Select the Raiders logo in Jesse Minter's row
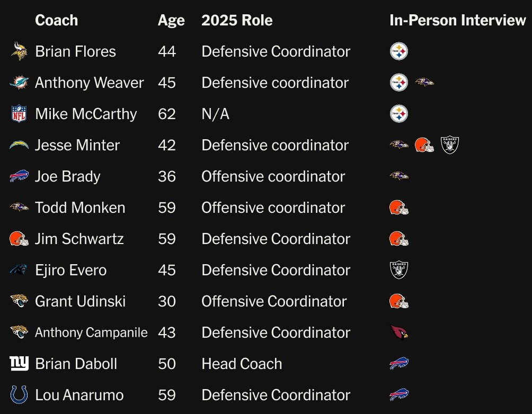 pos(449,145)
